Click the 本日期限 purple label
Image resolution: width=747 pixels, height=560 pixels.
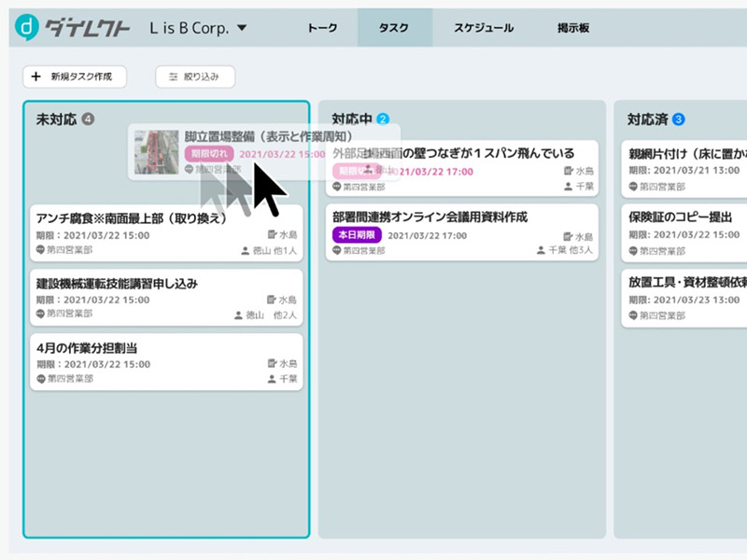(x=357, y=235)
